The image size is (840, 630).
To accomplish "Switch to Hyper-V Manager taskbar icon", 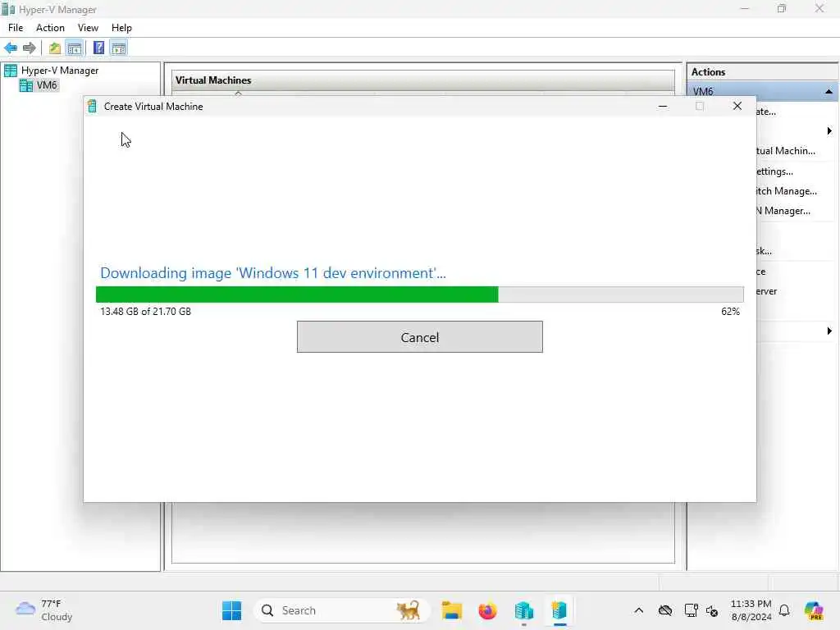I will click(524, 610).
